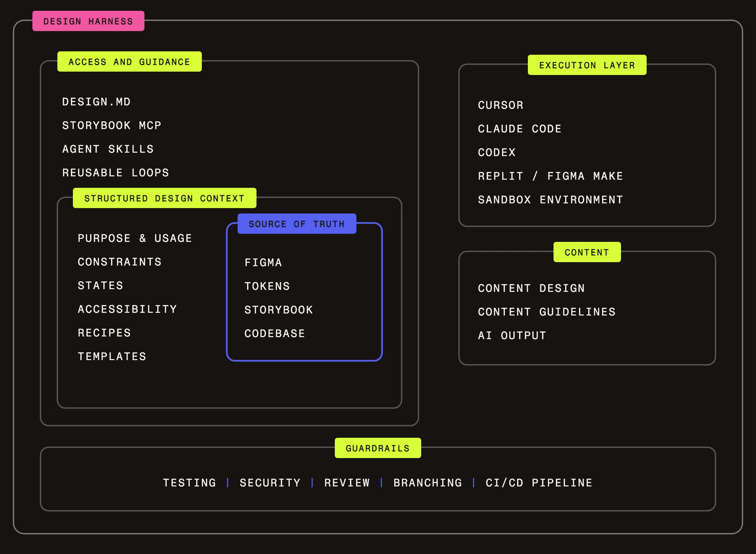This screenshot has height=554, width=756.
Task: Click the AGENT SKILLS item
Action: click(108, 149)
